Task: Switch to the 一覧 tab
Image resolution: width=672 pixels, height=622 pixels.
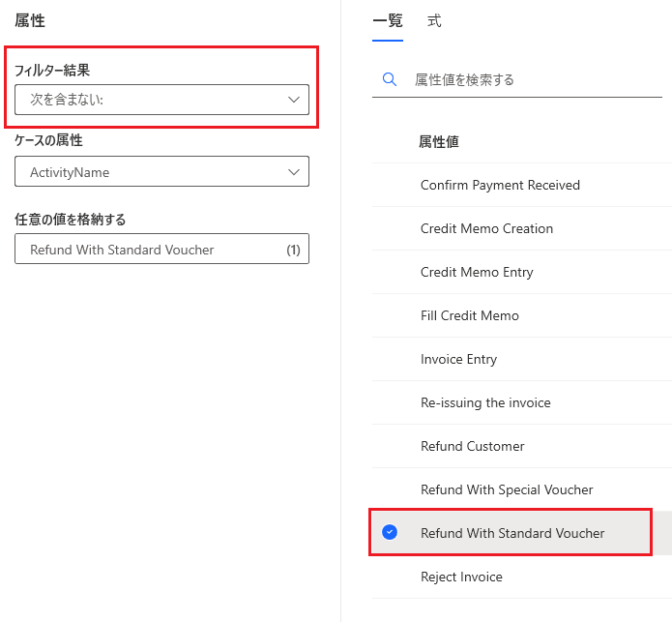Action: click(x=388, y=20)
